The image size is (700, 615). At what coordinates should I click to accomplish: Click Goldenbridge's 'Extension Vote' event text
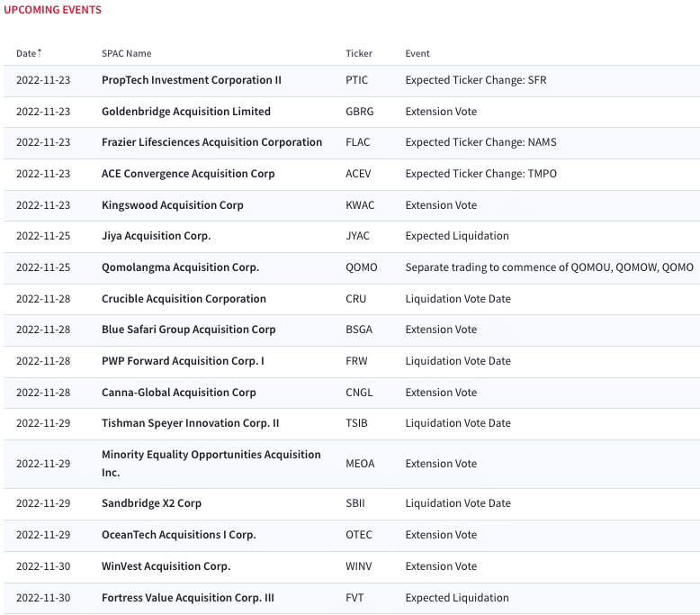pos(441,112)
